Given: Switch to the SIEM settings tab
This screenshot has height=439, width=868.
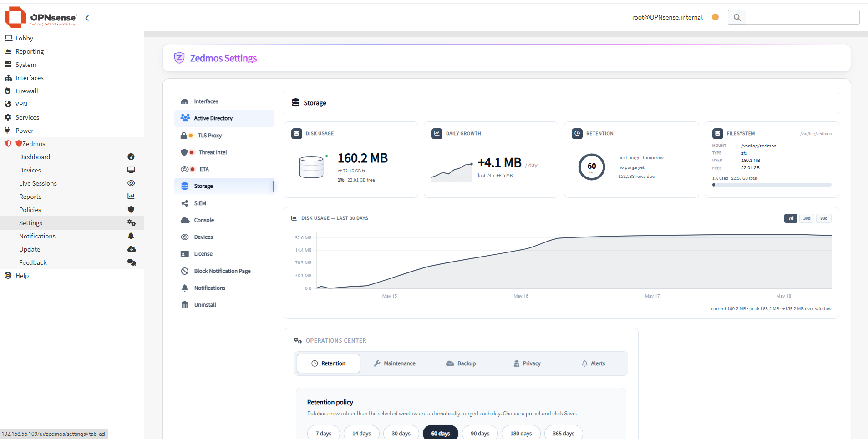Looking at the screenshot, I should [224, 203].
